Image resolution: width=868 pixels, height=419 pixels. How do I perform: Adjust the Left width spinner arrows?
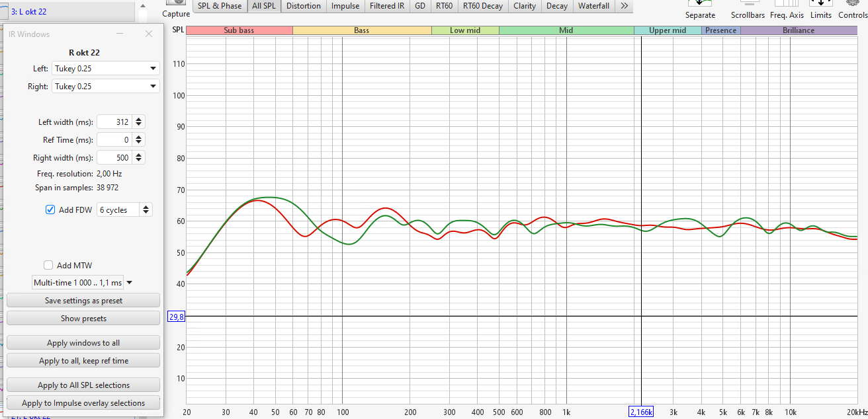pyautogui.click(x=138, y=122)
